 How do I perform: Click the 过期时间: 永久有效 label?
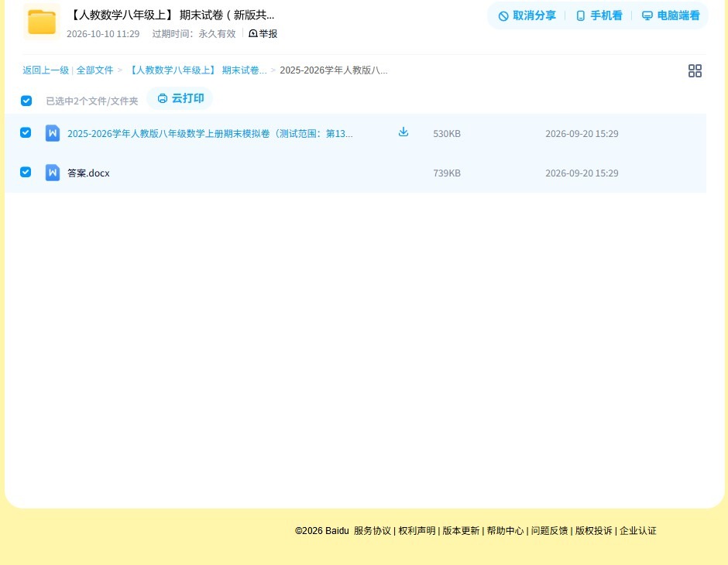point(194,34)
